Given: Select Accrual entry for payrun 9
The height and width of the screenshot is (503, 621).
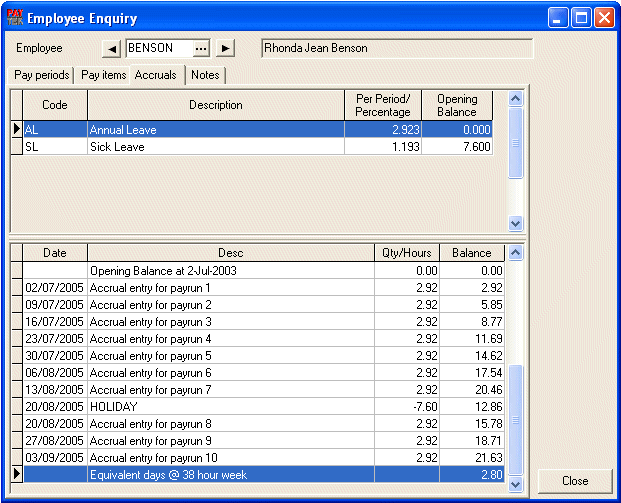Looking at the screenshot, I should [x=258, y=441].
